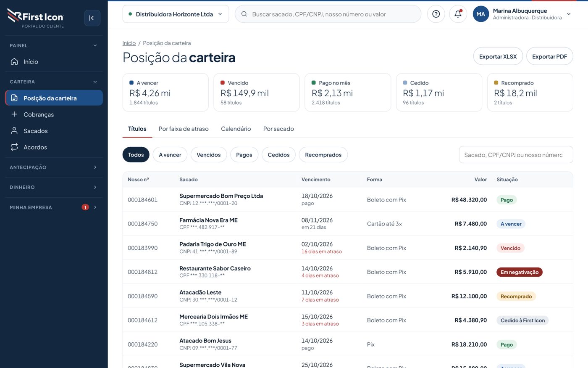Select the Títulos tab
588x368 pixels.
point(137,129)
